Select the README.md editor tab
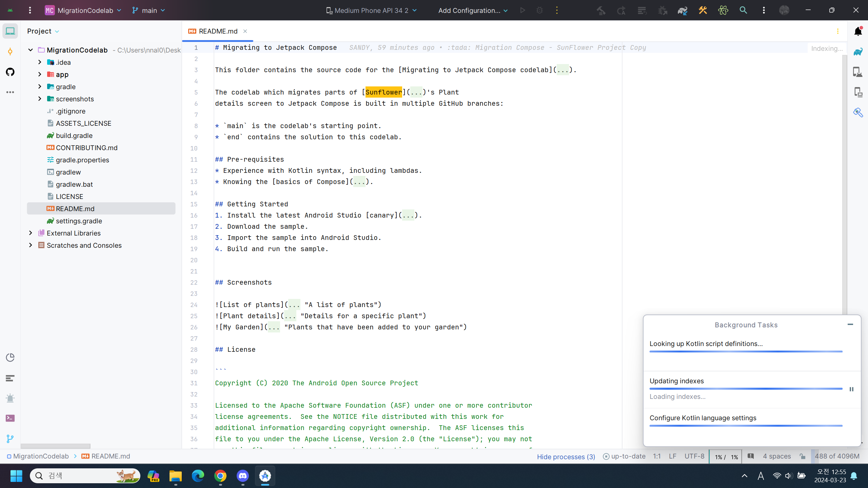Image resolution: width=868 pixels, height=488 pixels. [x=217, y=31]
